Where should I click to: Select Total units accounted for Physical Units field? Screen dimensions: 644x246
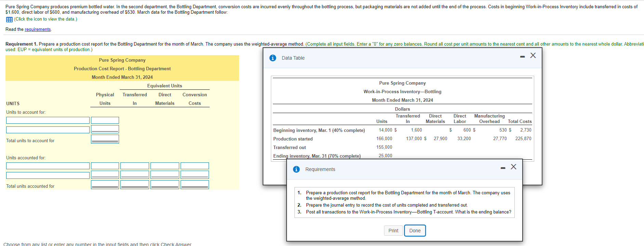click(x=105, y=185)
